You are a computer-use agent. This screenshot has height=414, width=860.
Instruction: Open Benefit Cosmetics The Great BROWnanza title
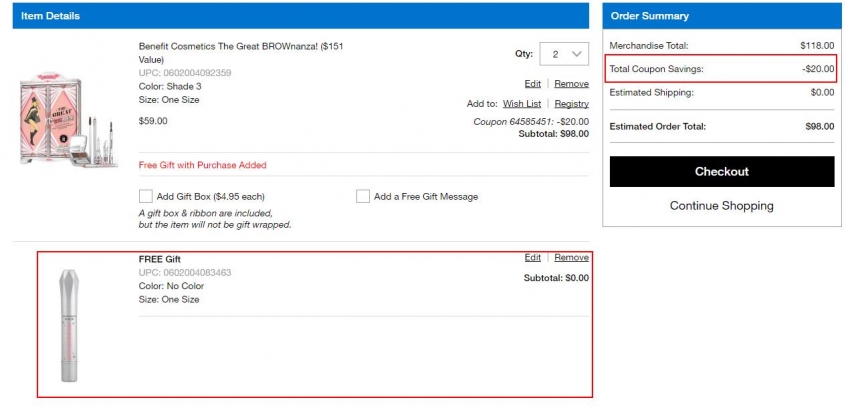(241, 53)
